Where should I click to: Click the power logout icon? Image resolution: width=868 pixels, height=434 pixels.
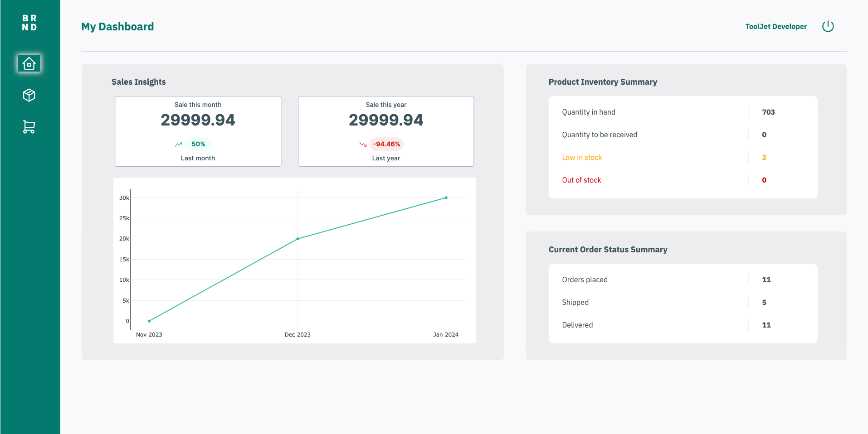click(x=828, y=26)
